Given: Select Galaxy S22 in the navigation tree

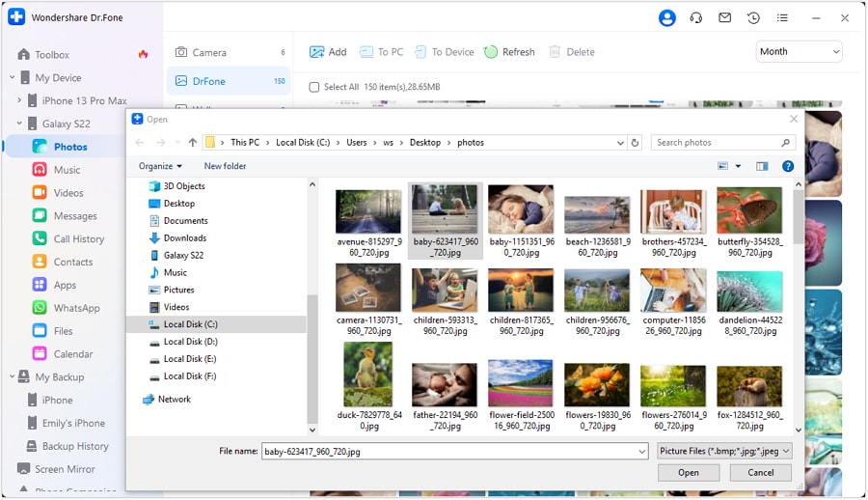Looking at the screenshot, I should click(x=183, y=255).
